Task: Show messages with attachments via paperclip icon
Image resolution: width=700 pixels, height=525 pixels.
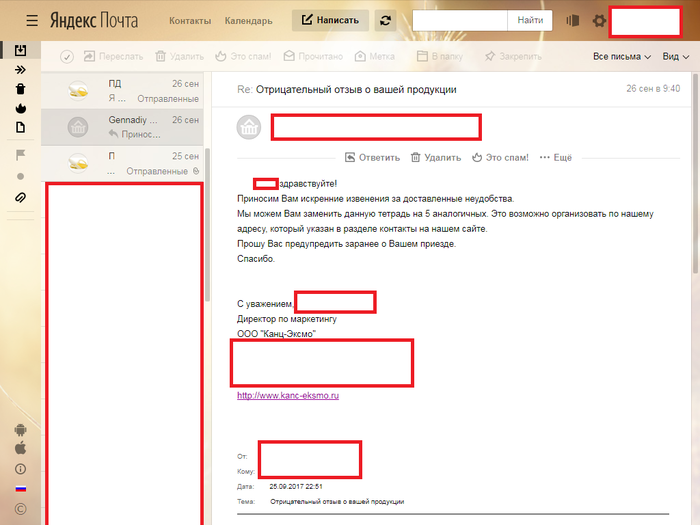Action: click(x=21, y=197)
